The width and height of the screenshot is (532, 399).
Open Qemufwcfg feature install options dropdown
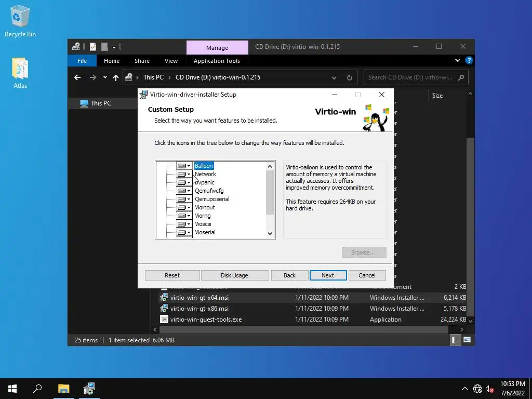[184, 191]
